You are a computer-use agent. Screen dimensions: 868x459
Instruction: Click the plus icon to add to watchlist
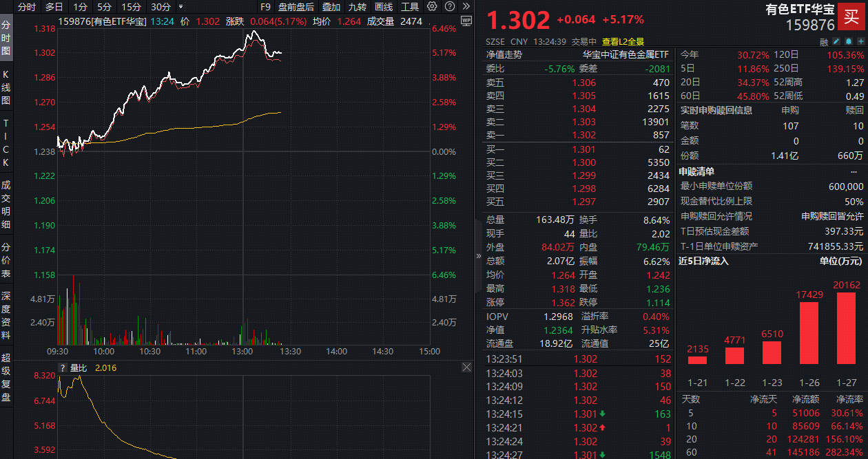click(860, 41)
